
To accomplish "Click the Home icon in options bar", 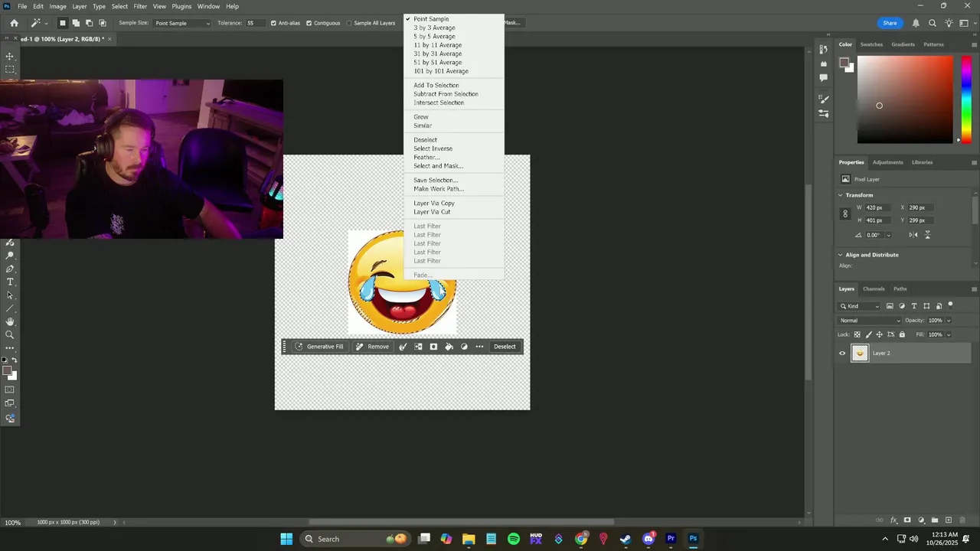I will (x=14, y=23).
